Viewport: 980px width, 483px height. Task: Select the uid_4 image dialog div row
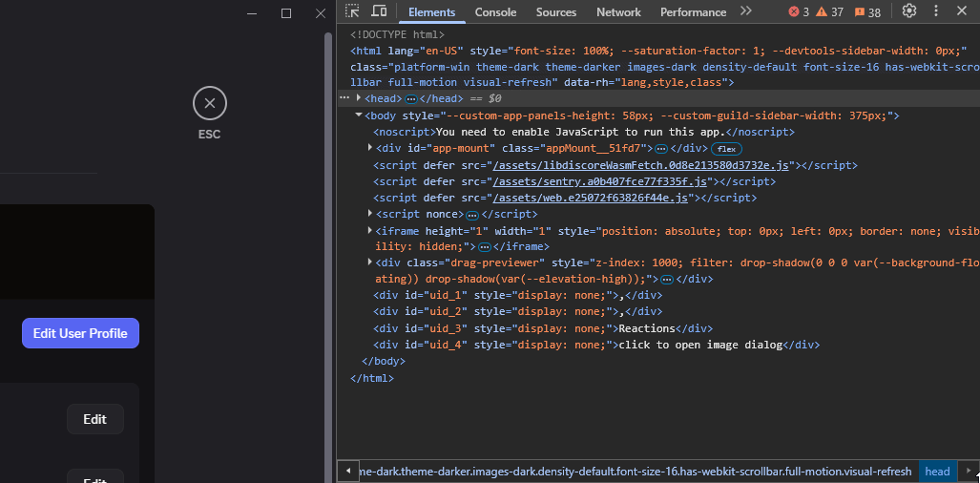coord(596,345)
